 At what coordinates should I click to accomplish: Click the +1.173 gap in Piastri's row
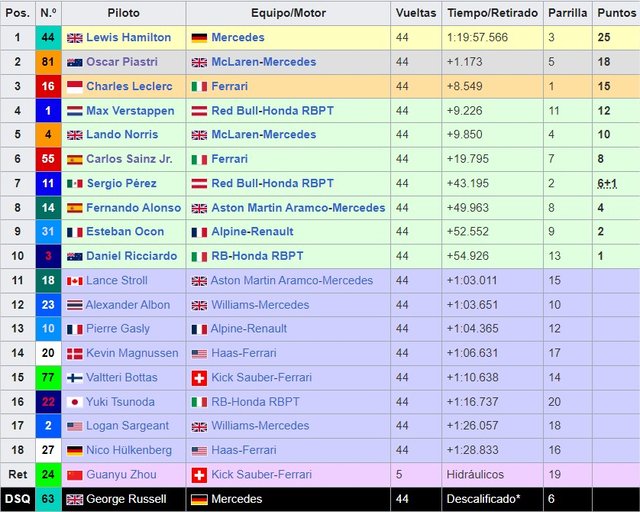pos(464,62)
